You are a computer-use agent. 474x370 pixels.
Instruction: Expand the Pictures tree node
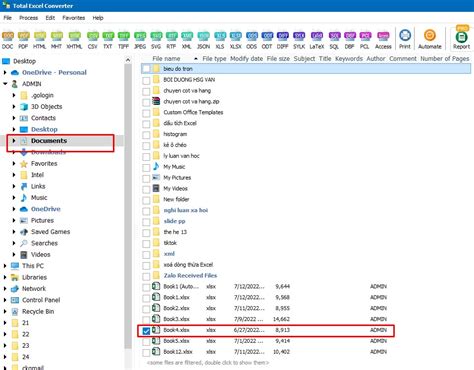pyautogui.click(x=14, y=220)
